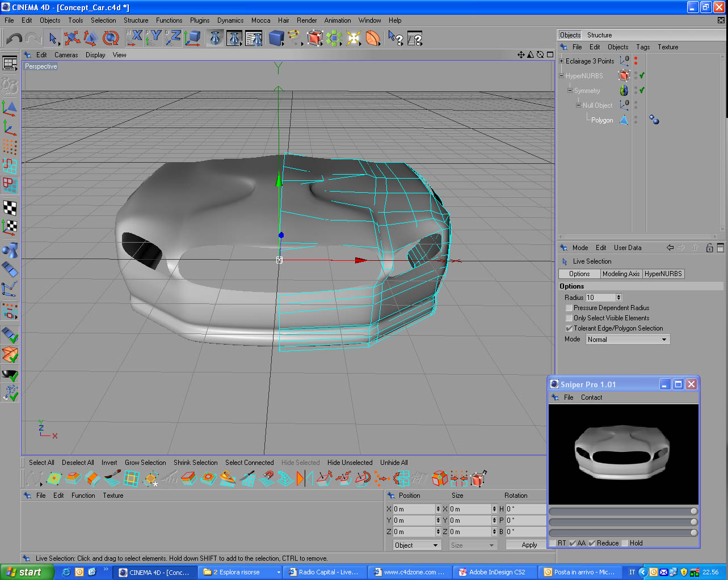Open the disabled Size dropdown
The width and height of the screenshot is (728, 580).
[473, 545]
